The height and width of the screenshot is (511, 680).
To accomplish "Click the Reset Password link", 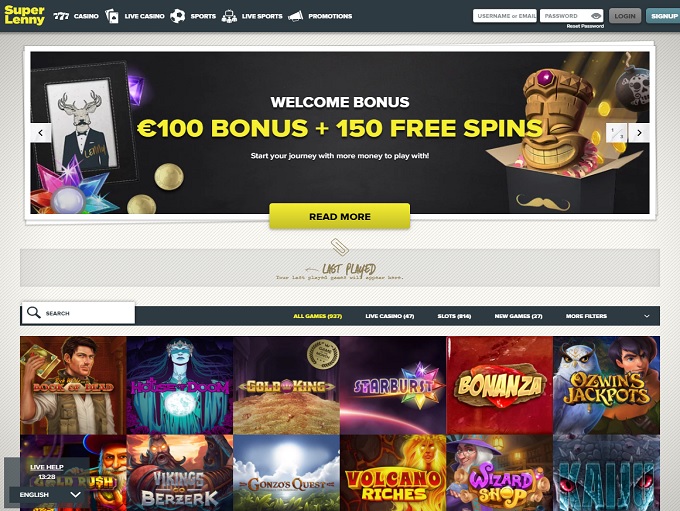I will pyautogui.click(x=585, y=26).
